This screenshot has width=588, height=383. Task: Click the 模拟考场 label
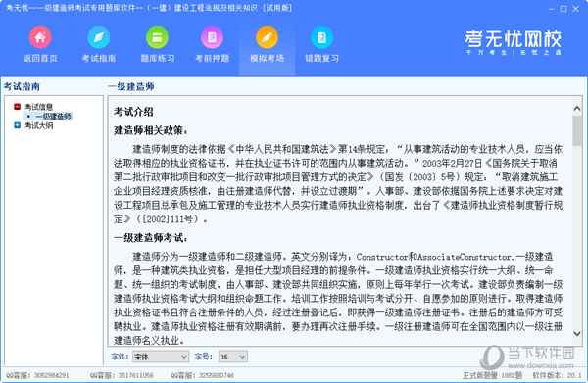(x=267, y=58)
